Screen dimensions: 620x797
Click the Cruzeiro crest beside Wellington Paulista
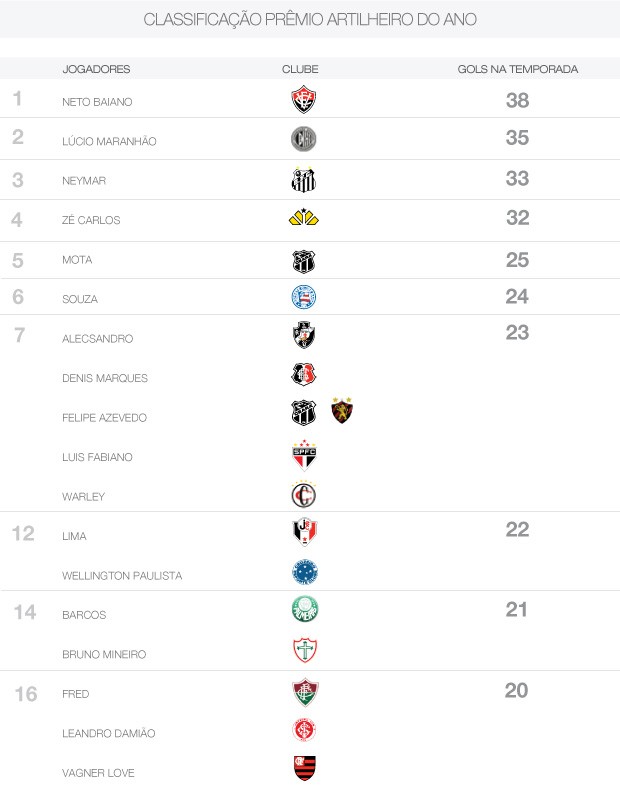tap(304, 572)
